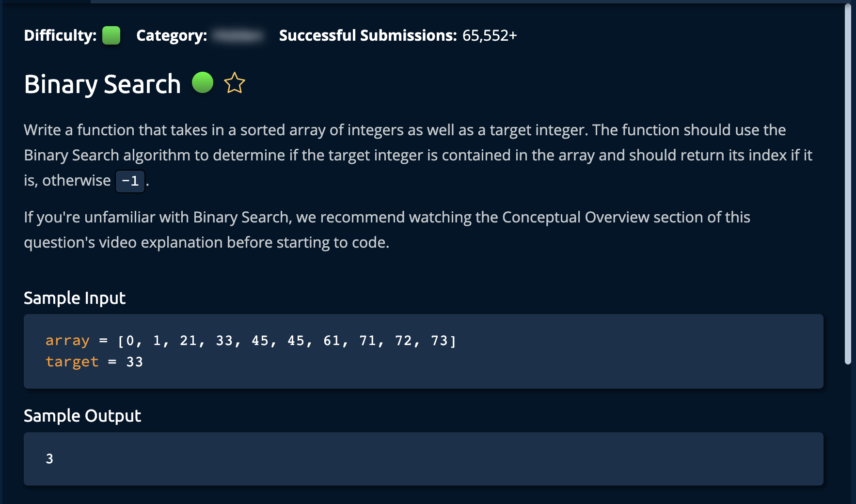Click the -1 inline code badge
856x504 pixels.
click(130, 181)
